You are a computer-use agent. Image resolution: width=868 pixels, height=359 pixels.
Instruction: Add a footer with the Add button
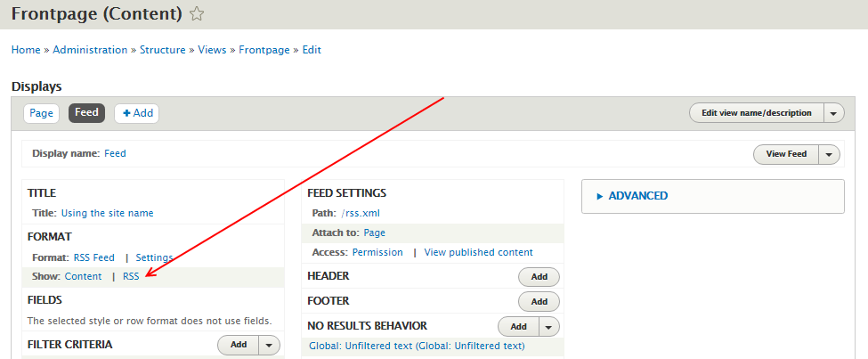coord(539,302)
